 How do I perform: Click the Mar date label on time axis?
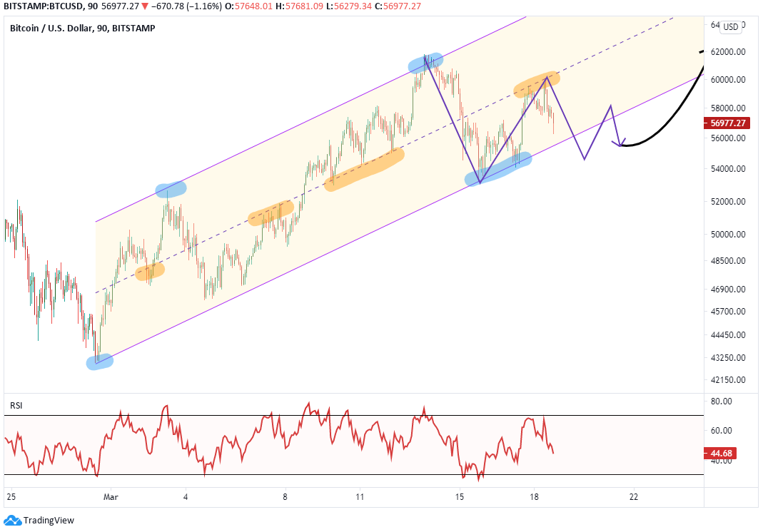(x=111, y=497)
